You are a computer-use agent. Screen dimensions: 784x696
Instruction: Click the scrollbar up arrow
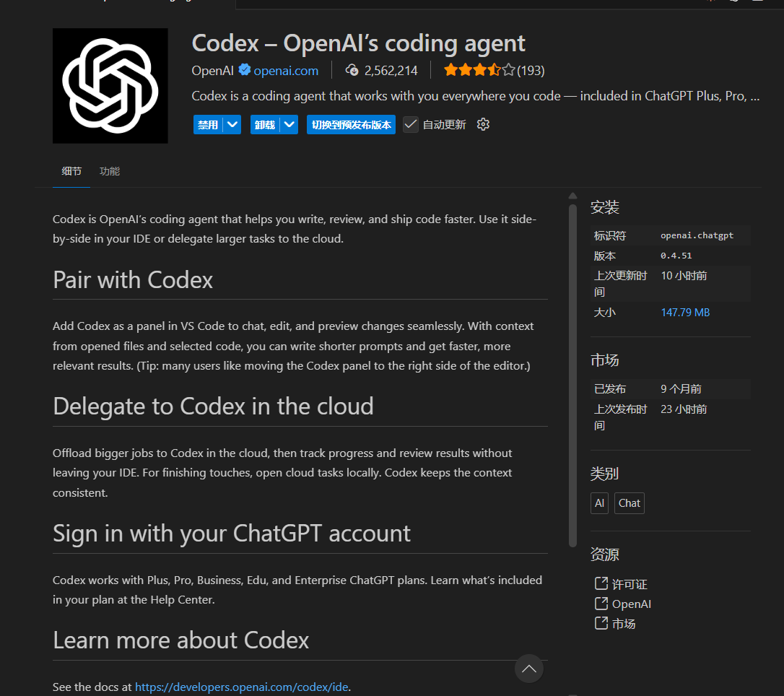click(x=573, y=196)
